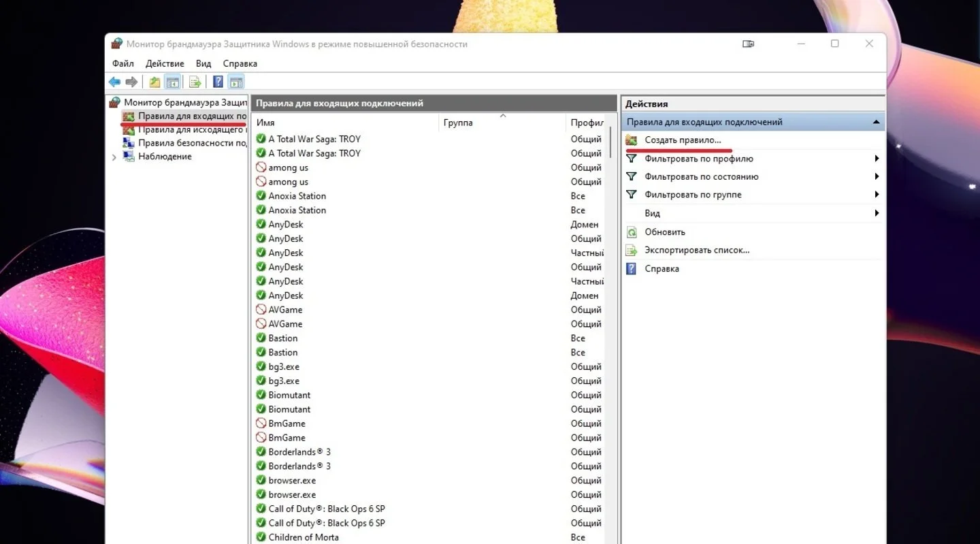Select Правила для входящих подключений in the tree
This screenshot has width=980, height=544.
(x=192, y=116)
